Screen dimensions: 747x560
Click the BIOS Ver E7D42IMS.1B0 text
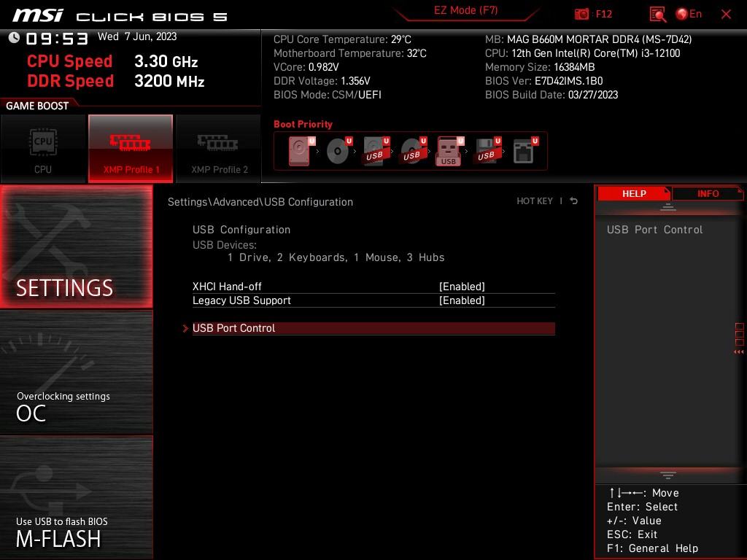coord(543,81)
